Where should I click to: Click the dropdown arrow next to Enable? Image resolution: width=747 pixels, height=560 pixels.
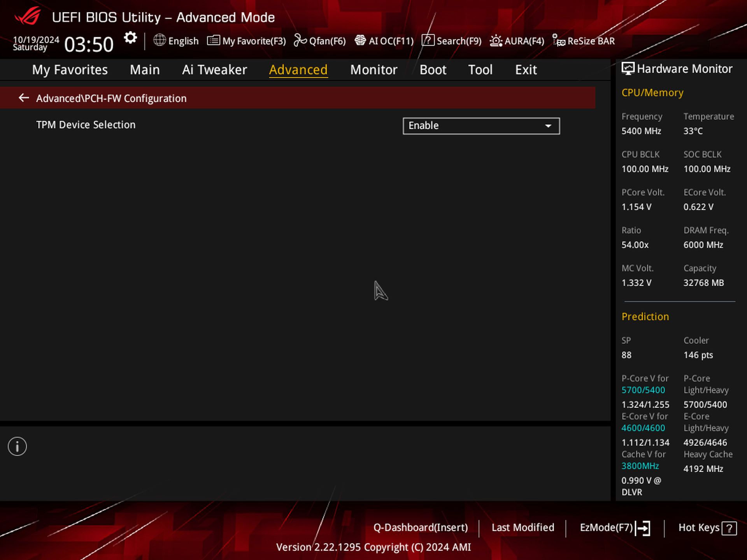[x=548, y=126]
